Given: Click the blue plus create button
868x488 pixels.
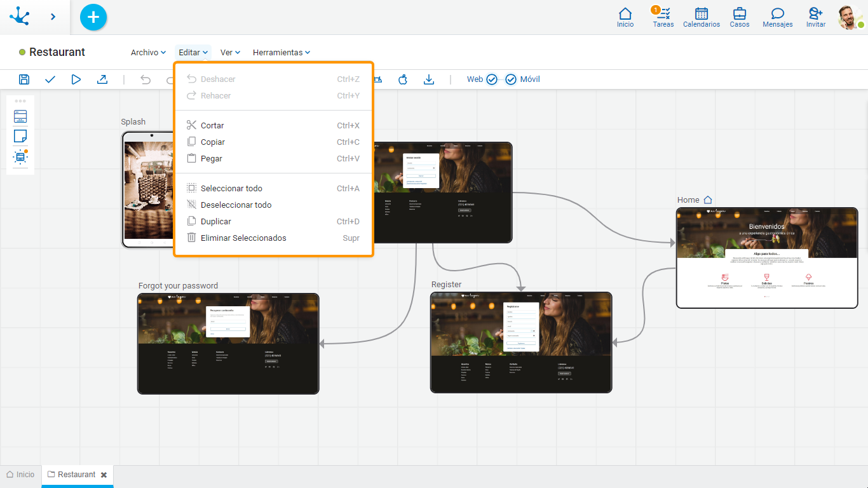Looking at the screenshot, I should coord(93,17).
